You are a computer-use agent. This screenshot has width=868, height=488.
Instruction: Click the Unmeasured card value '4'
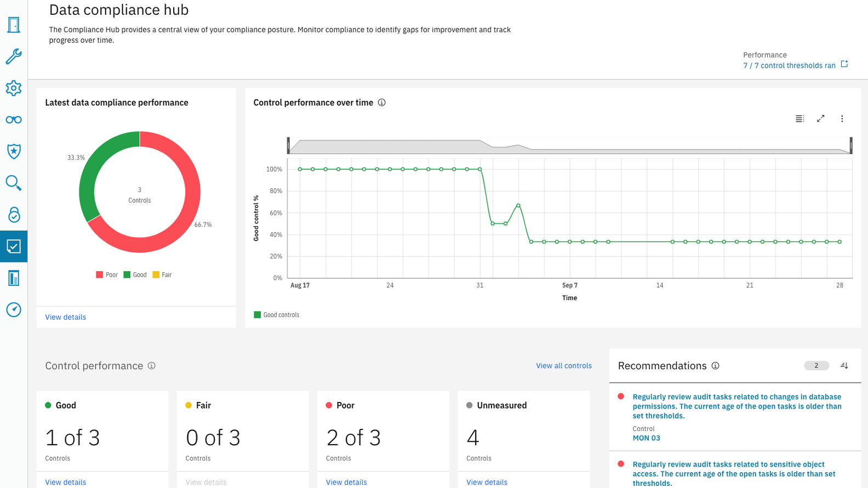pos(473,438)
